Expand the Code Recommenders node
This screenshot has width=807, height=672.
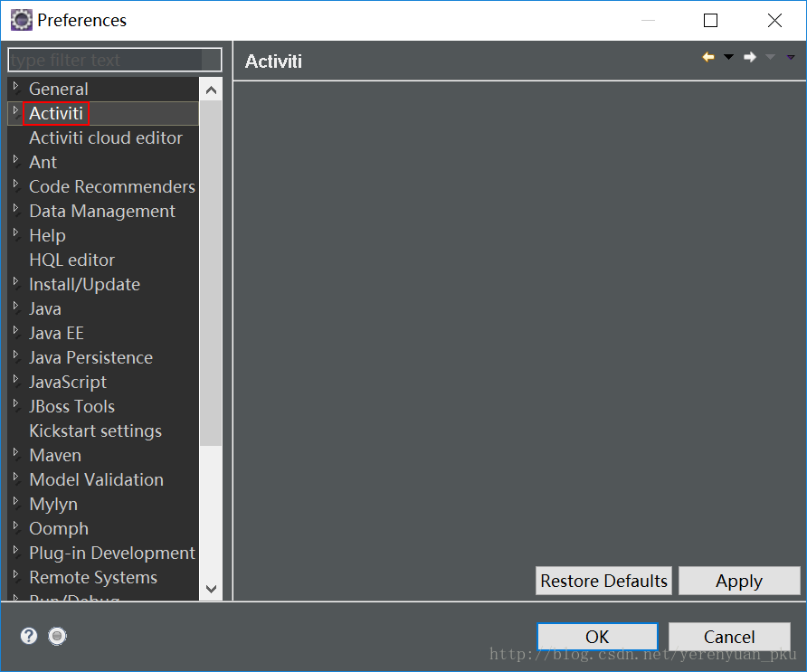click(16, 184)
